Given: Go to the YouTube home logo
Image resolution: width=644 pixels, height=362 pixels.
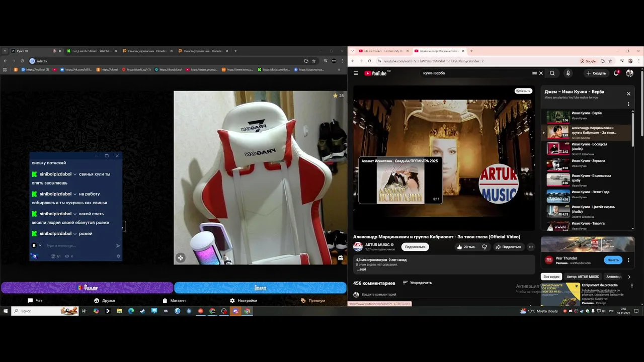Looking at the screenshot, I should tap(376, 73).
